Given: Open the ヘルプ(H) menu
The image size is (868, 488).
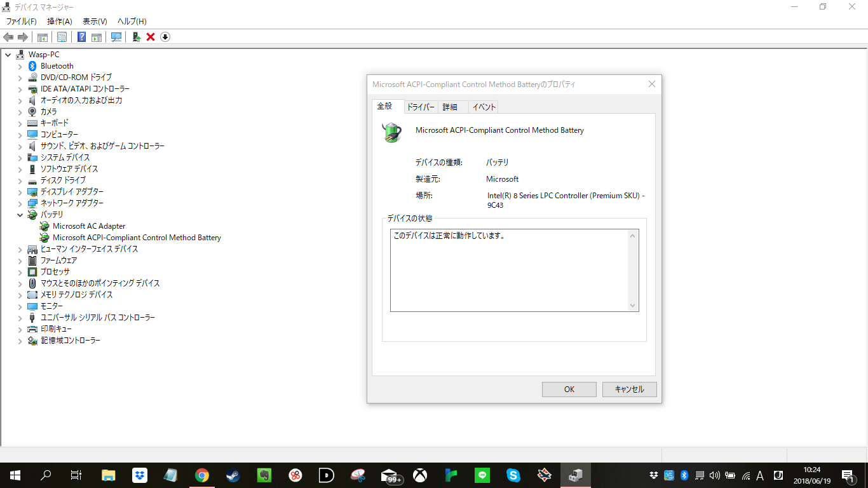Looking at the screenshot, I should (x=132, y=22).
